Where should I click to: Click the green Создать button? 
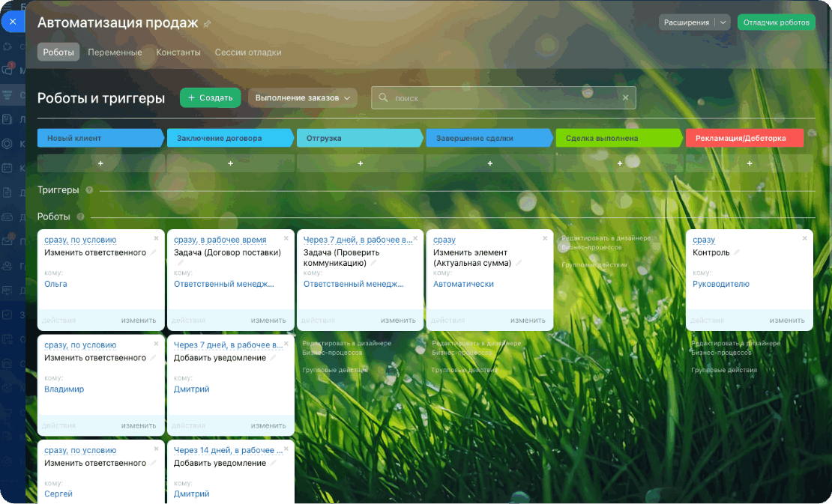210,98
